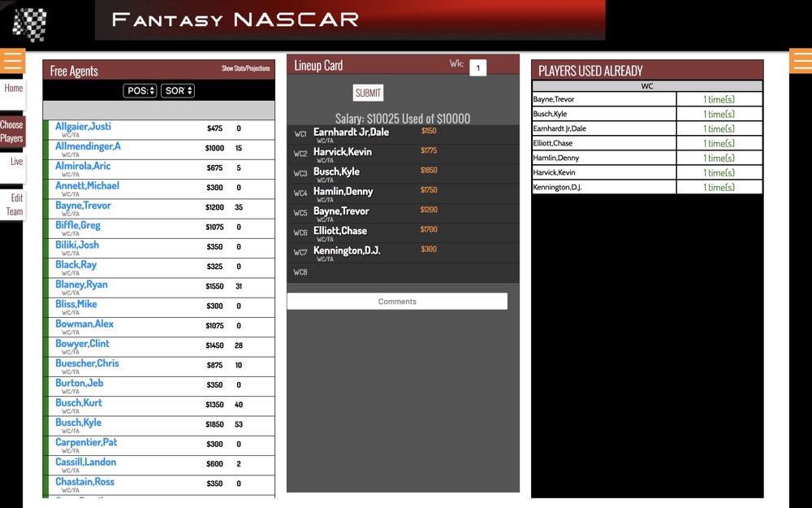Click the WC column header
Screen dimensions: 812x508
(647, 86)
